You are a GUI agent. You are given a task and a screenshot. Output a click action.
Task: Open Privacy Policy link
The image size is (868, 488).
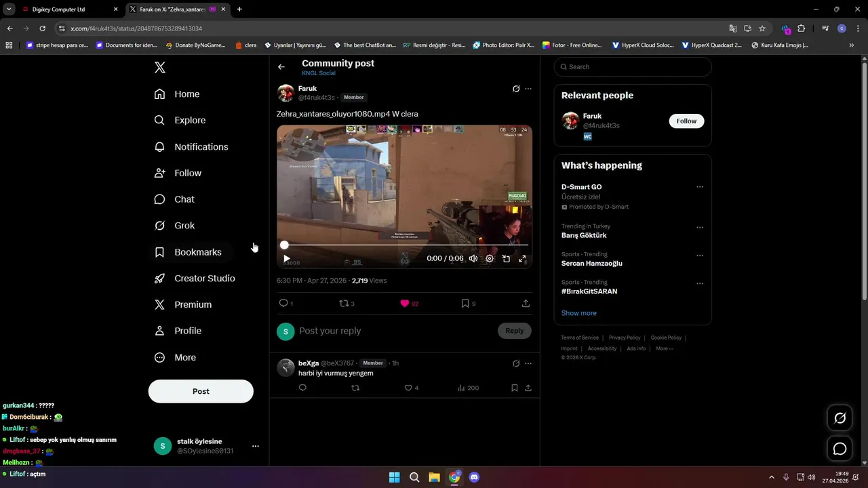[625, 338]
